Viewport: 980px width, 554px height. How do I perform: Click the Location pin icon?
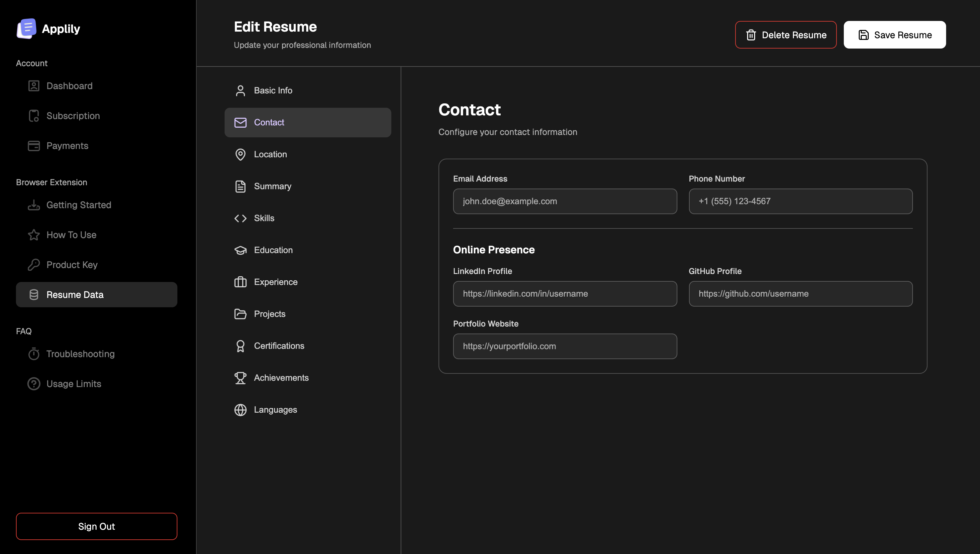click(x=240, y=154)
